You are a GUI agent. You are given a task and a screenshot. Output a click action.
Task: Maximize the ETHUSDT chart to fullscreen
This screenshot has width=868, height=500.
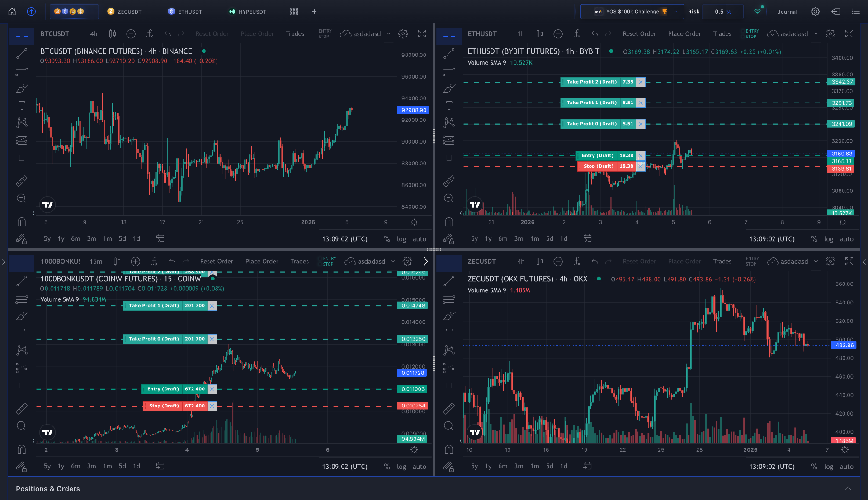click(849, 34)
